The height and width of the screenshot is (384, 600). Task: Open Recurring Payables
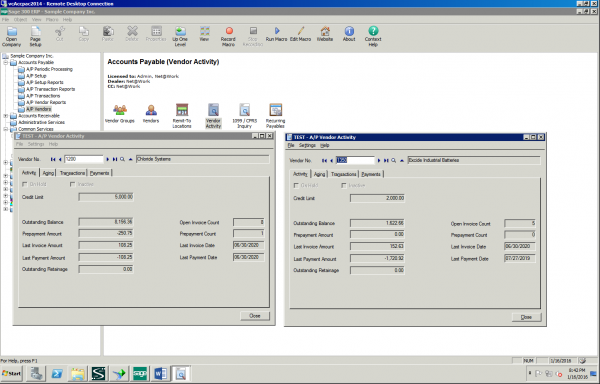tap(276, 116)
